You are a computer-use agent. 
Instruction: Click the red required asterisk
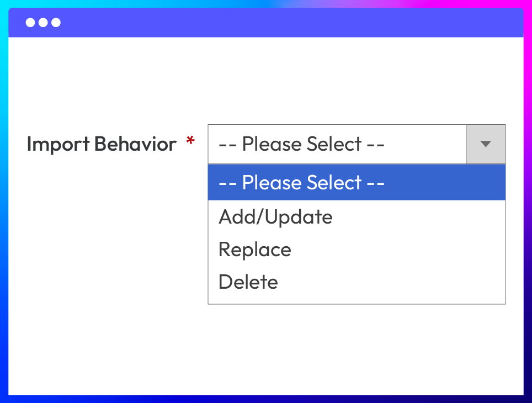click(x=190, y=141)
